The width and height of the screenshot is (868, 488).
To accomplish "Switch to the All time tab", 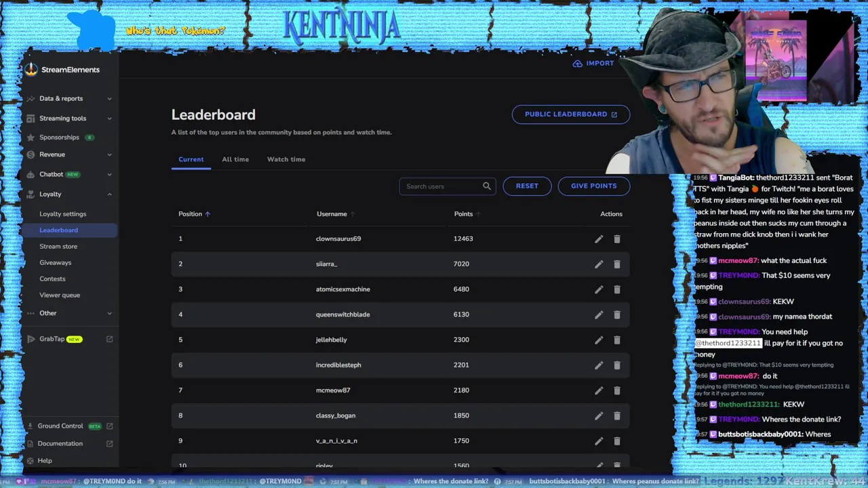I will point(235,159).
